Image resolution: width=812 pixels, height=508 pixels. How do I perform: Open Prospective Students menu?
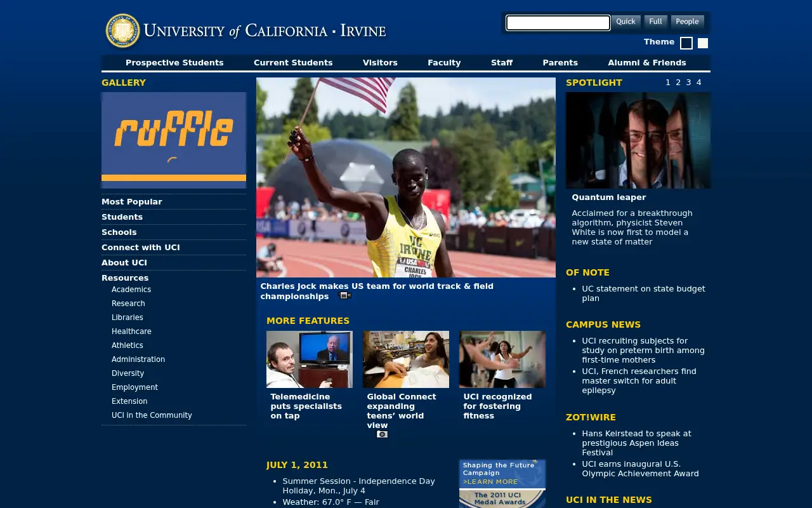[x=174, y=63]
